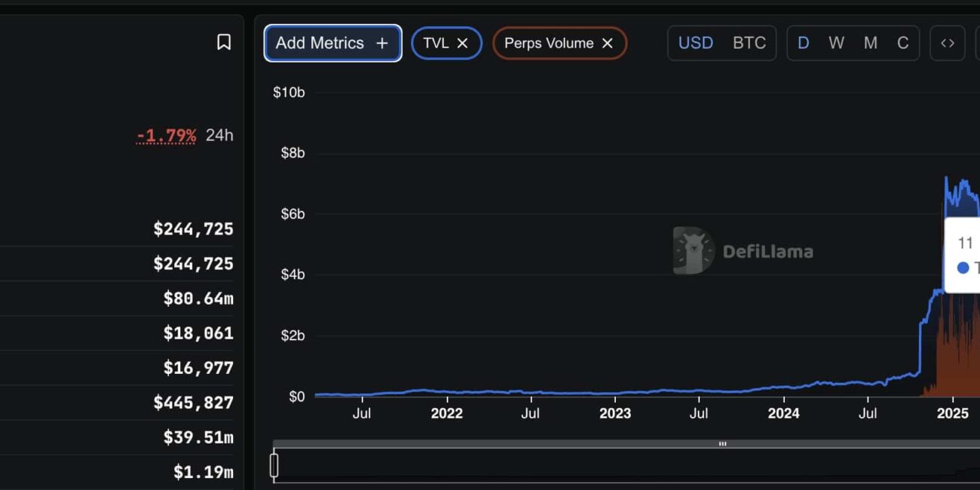
Task: Click the TVL metric label
Action: click(436, 43)
